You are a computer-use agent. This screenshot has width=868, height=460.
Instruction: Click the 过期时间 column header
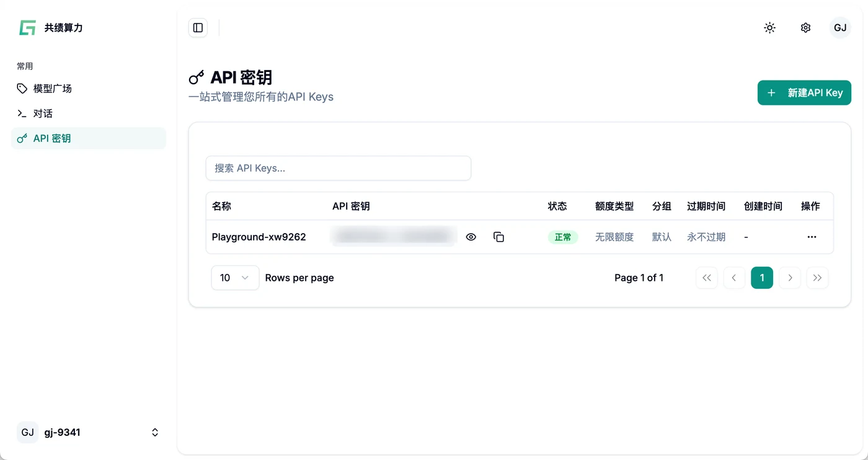tap(706, 206)
